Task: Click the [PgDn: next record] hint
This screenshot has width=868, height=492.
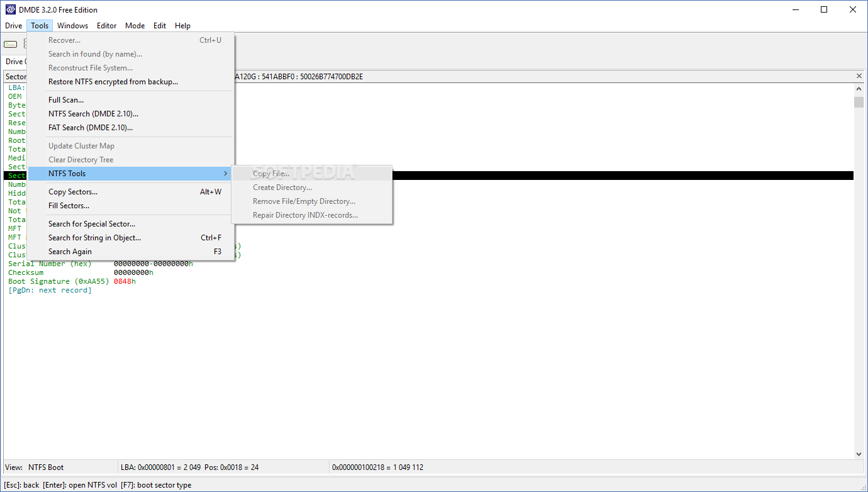Action: click(50, 290)
